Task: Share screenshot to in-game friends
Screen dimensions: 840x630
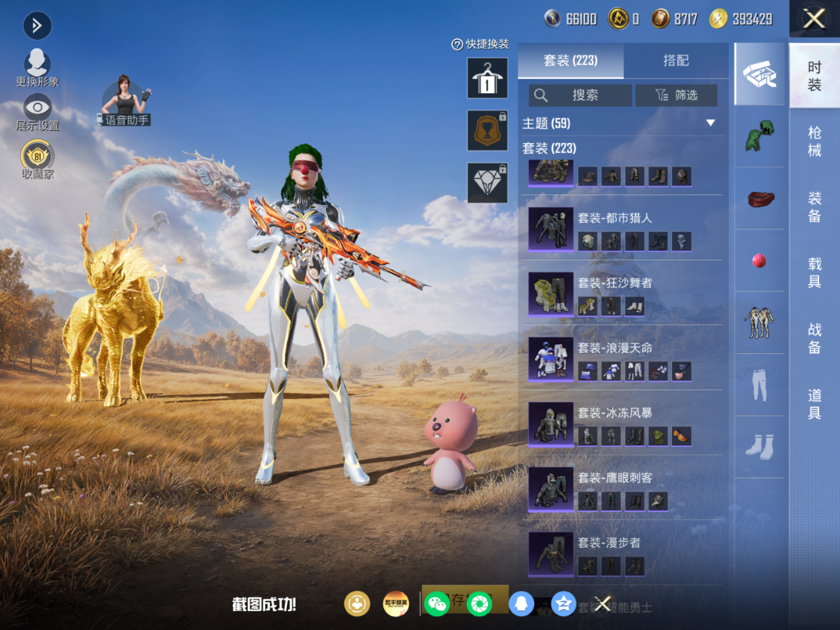Action: [x=357, y=604]
